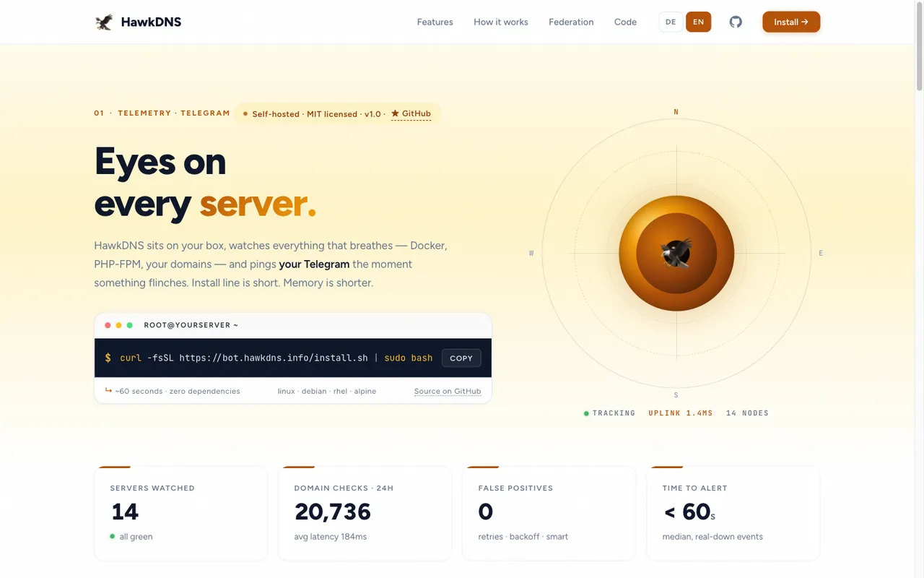
Task: Open the Features nav item
Action: click(435, 22)
